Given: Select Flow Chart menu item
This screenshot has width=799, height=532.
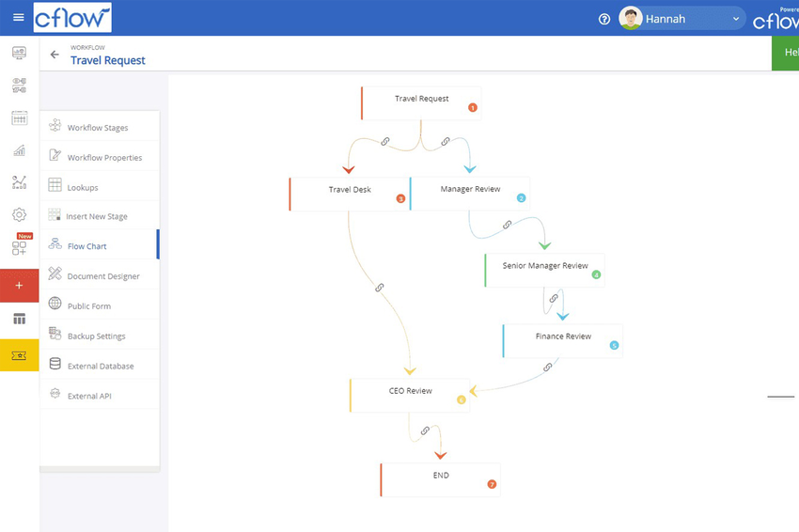Looking at the screenshot, I should pyautogui.click(x=87, y=246).
